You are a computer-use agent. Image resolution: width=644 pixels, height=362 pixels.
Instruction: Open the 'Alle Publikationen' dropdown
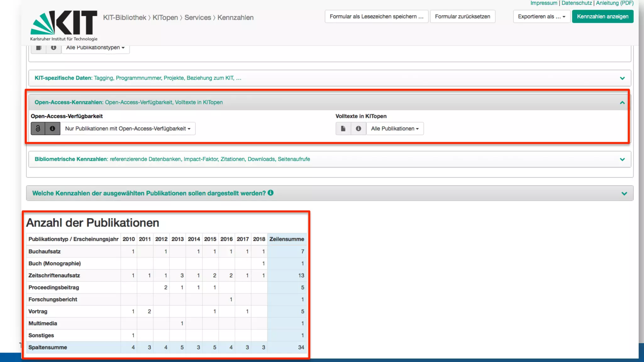point(395,129)
